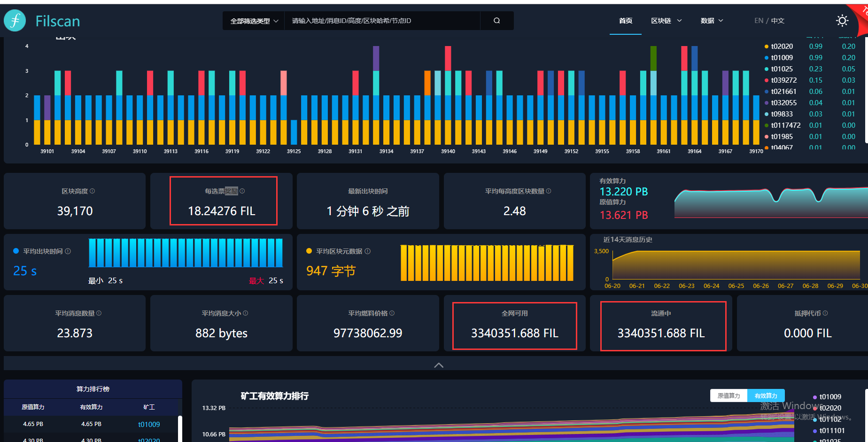Click the search magnifier icon

(496, 21)
